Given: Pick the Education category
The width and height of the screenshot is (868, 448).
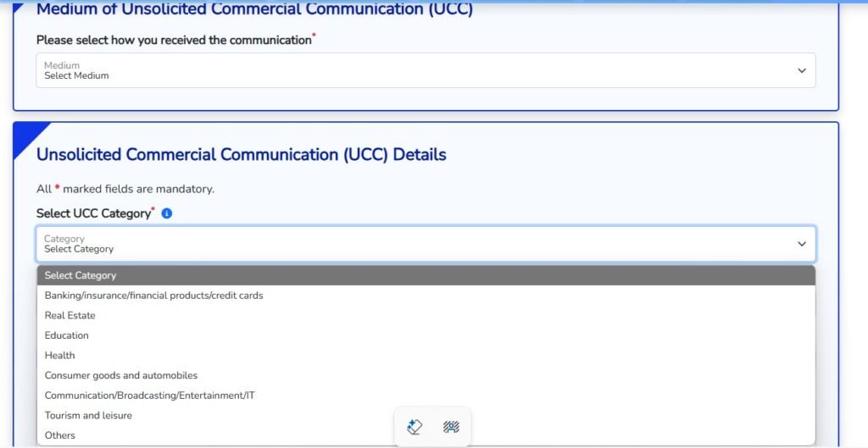Looking at the screenshot, I should [66, 335].
